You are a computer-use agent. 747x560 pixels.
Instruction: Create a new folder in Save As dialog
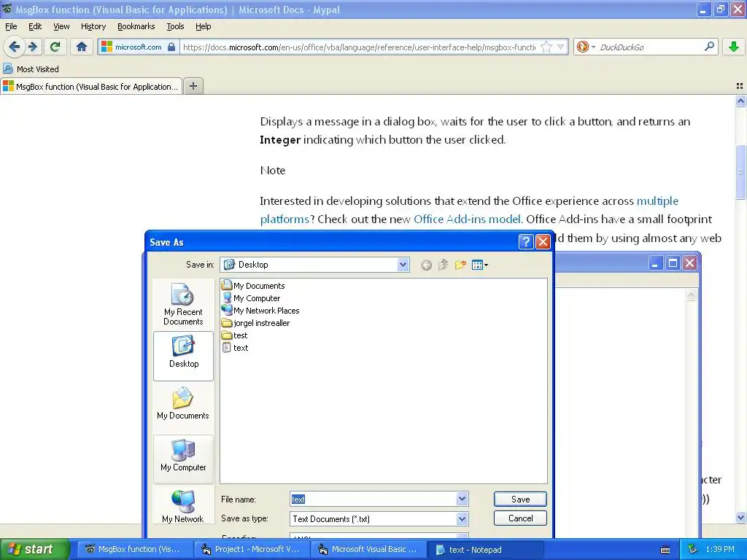click(460, 265)
